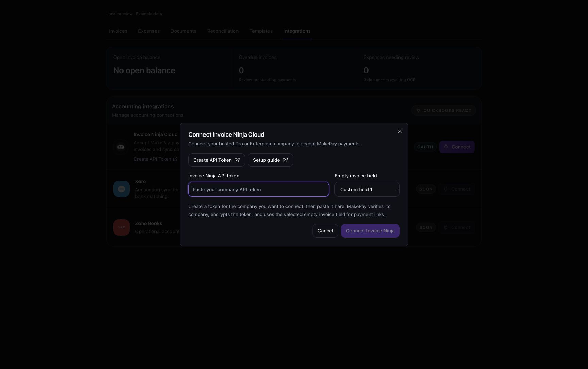The height and width of the screenshot is (369, 588).
Task: Click the '0 documents awaiting OCR' text
Action: coord(390,80)
